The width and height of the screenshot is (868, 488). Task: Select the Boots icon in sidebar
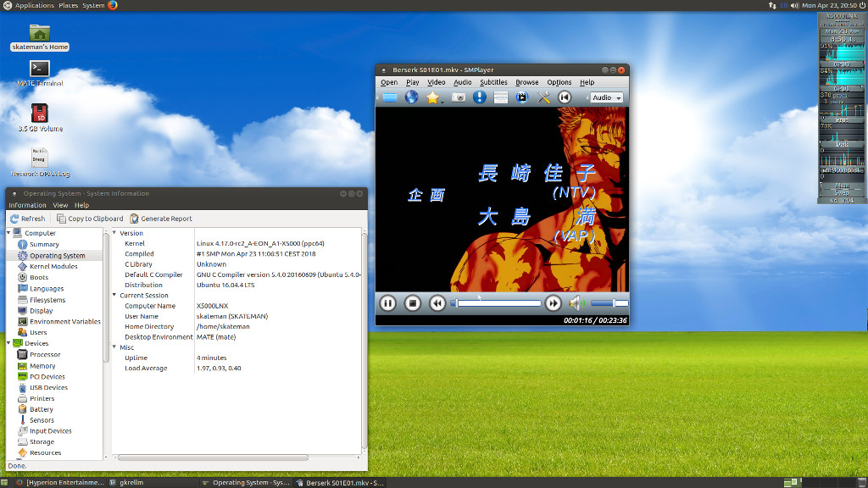click(23, 277)
